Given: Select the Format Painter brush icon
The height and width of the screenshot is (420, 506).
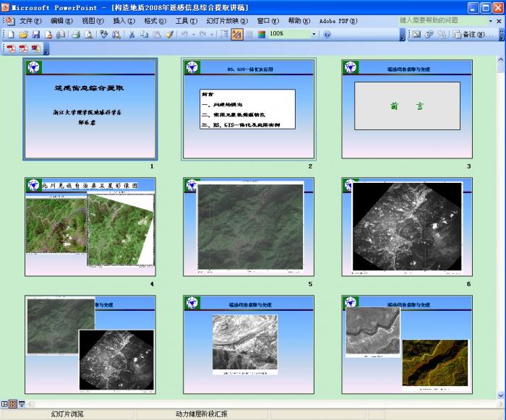Looking at the screenshot, I should pos(169,34).
